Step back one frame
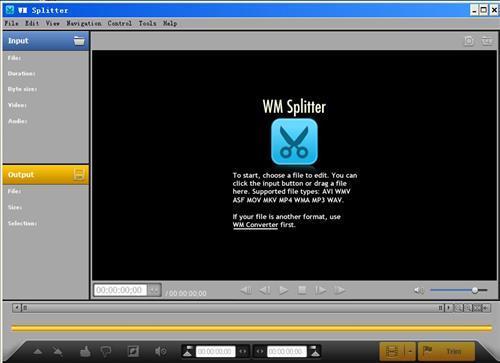Screen dimensions: 500x363 click(x=265, y=290)
